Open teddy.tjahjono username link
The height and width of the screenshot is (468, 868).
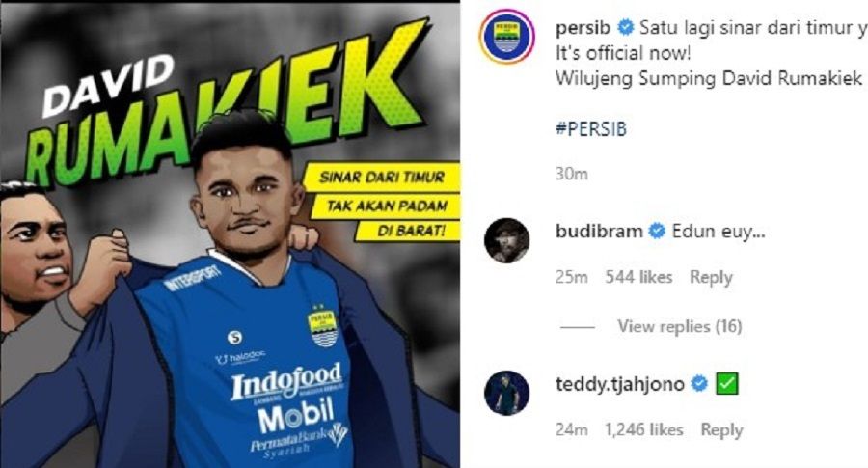(x=620, y=384)
